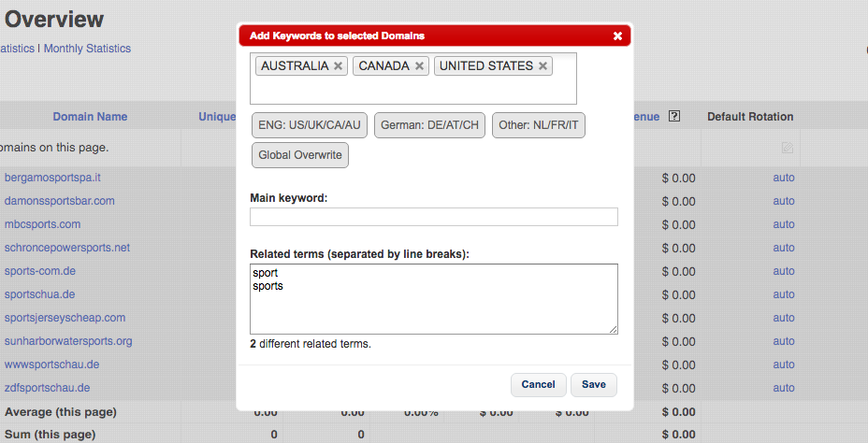Click inside the Related terms textarea
Image resolution: width=868 pixels, height=443 pixels.
[x=433, y=308]
